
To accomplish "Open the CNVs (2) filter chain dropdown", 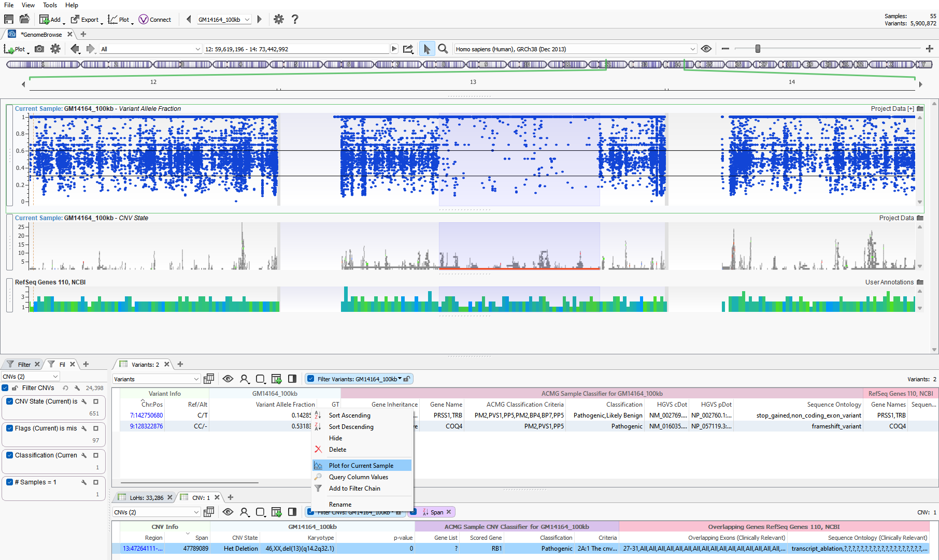I will 31,377.
